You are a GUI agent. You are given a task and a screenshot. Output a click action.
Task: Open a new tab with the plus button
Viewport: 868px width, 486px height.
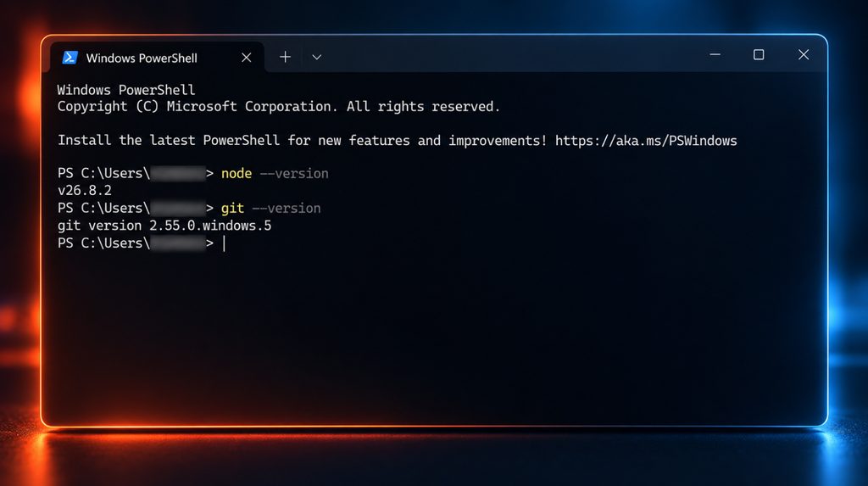click(x=285, y=57)
